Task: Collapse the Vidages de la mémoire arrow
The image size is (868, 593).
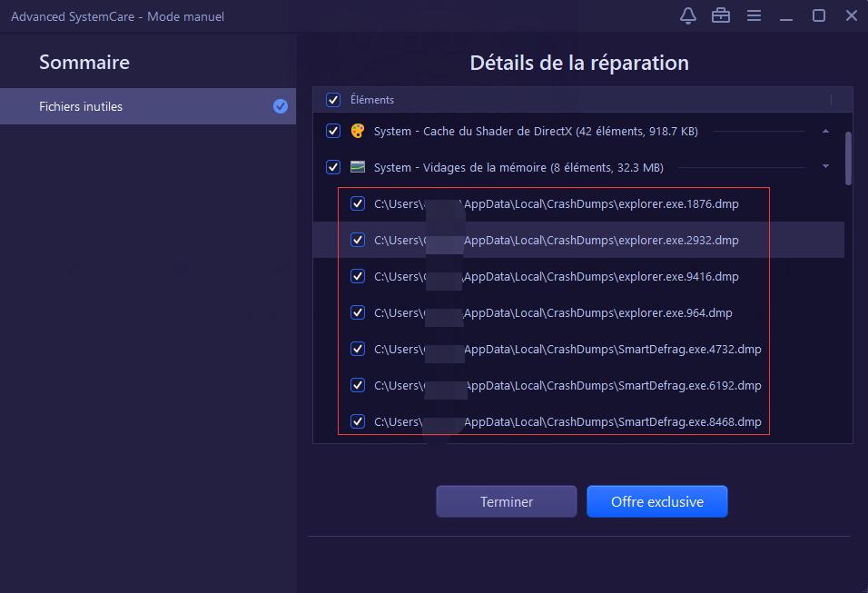Action: (825, 166)
